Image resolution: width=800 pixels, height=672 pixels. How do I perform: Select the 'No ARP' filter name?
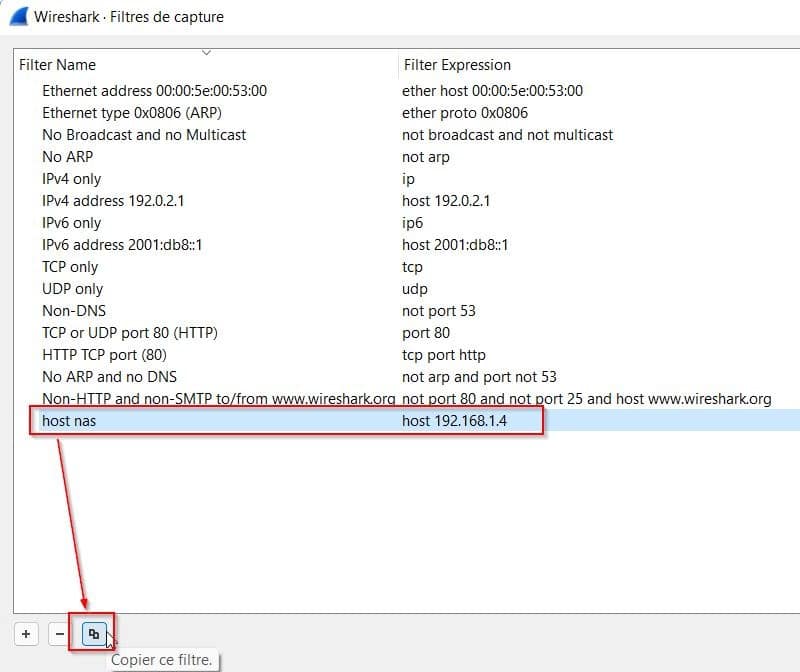pyautogui.click(x=67, y=157)
